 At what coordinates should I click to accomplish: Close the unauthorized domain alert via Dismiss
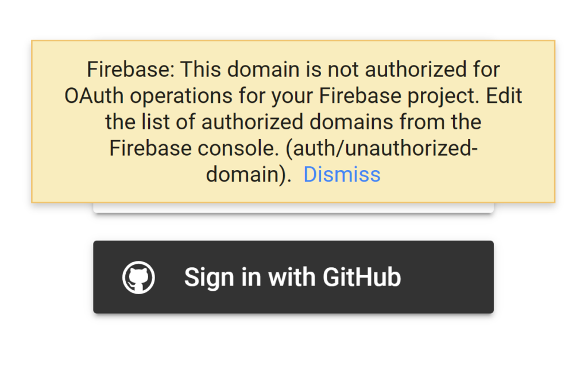[342, 175]
